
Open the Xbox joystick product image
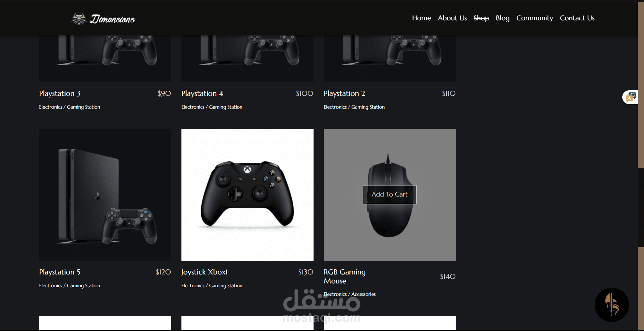(247, 195)
